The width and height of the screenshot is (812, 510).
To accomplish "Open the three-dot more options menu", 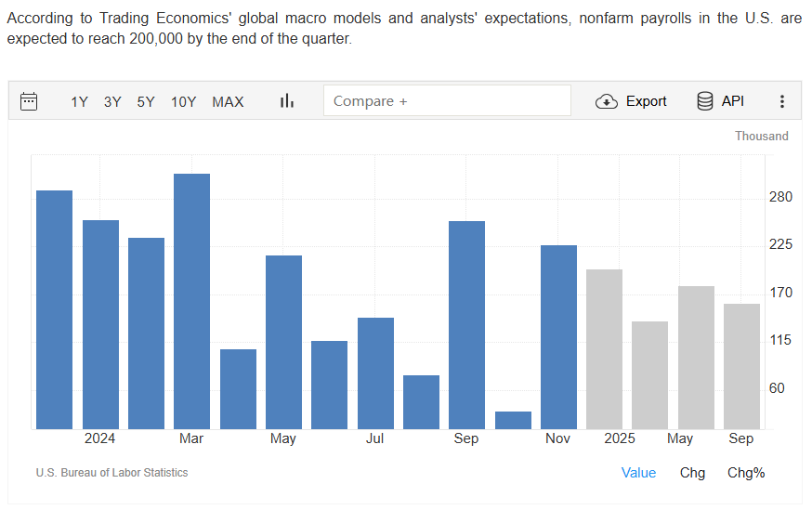I will pyautogui.click(x=782, y=101).
